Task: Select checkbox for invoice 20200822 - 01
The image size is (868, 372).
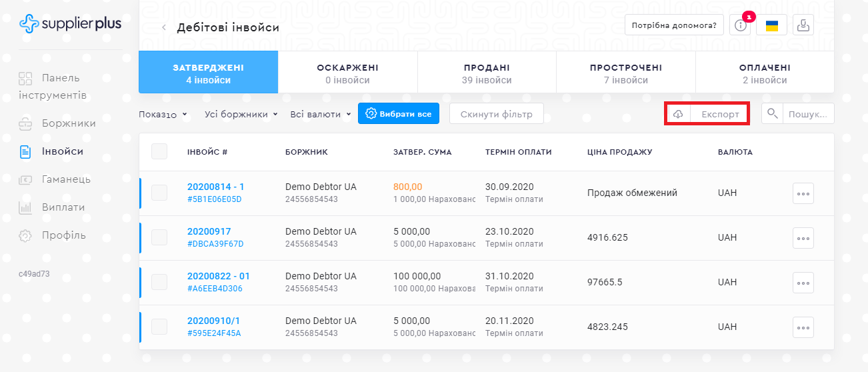Action: 159,282
